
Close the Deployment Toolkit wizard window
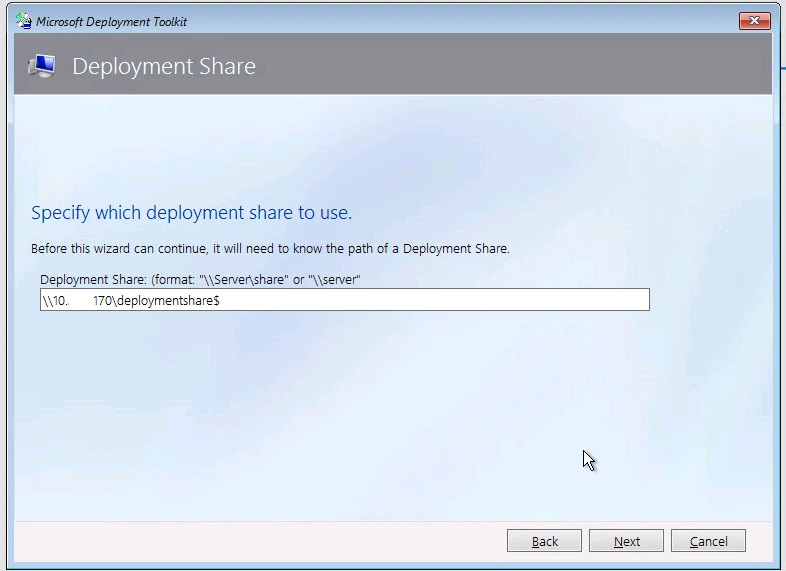(753, 21)
